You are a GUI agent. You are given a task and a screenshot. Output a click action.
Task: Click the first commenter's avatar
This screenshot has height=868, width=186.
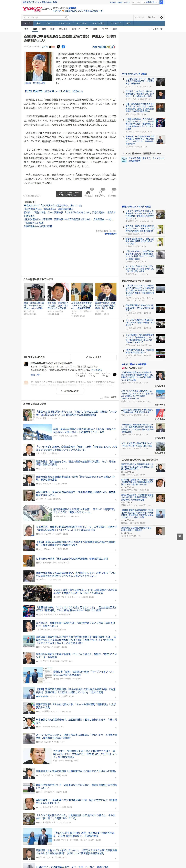[26, 364]
